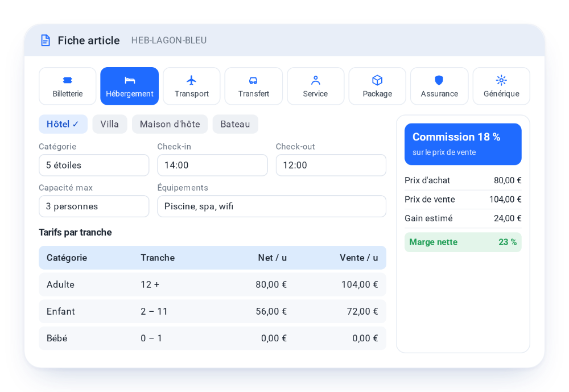The image size is (569, 392).
Task: Click the Prix d'achat label
Action: 427,180
